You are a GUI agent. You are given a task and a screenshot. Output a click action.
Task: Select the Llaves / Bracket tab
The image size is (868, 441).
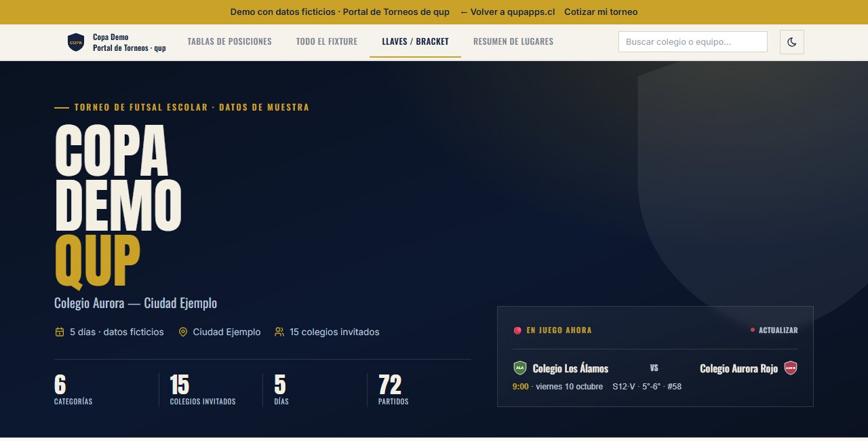tap(416, 42)
